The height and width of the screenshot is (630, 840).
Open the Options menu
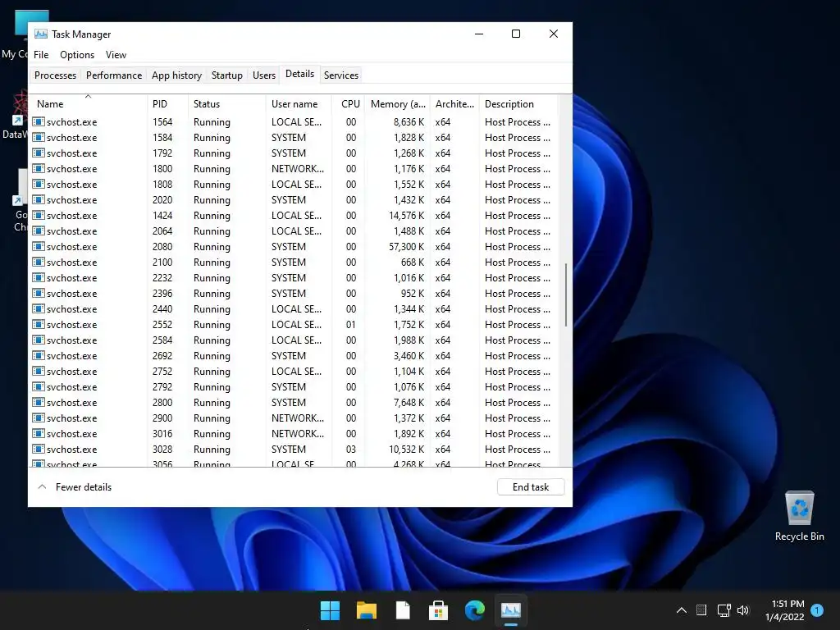(77, 55)
